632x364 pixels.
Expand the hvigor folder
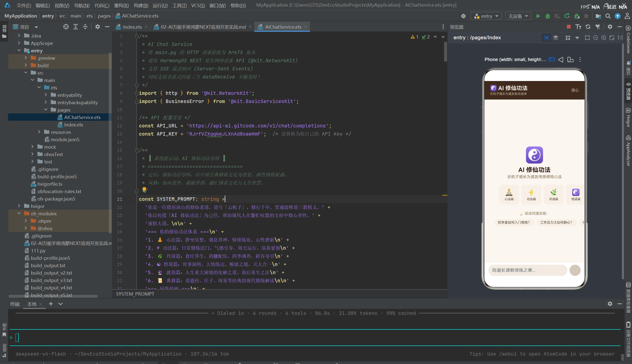19,206
